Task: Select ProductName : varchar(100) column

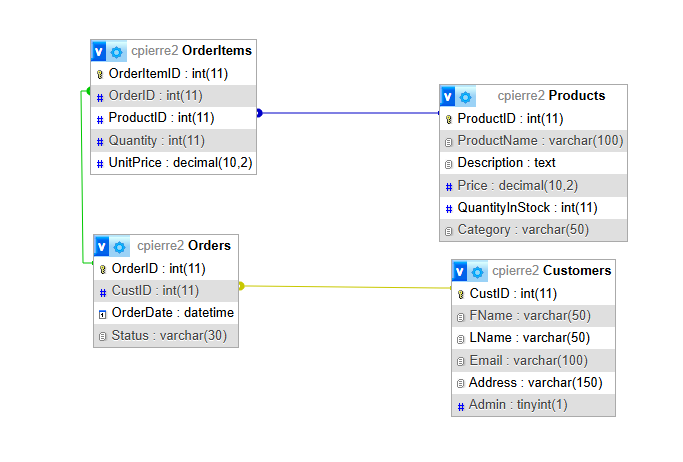Action: point(534,141)
